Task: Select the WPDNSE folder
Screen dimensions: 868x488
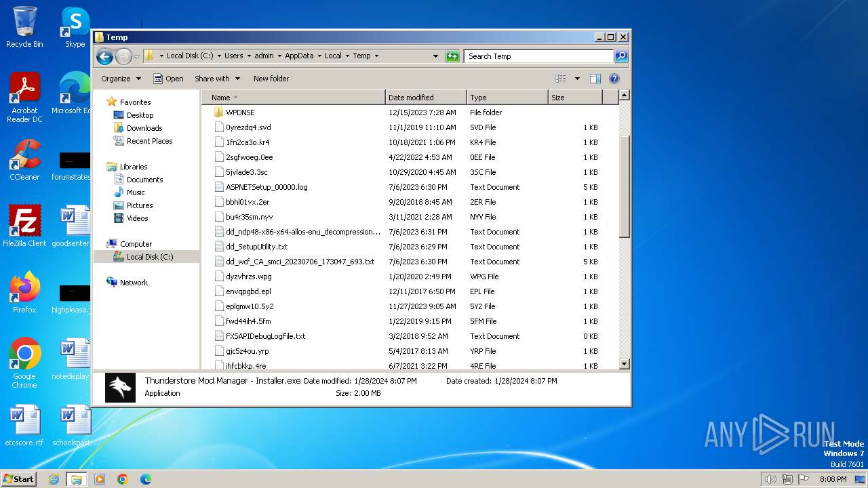Action: 240,113
